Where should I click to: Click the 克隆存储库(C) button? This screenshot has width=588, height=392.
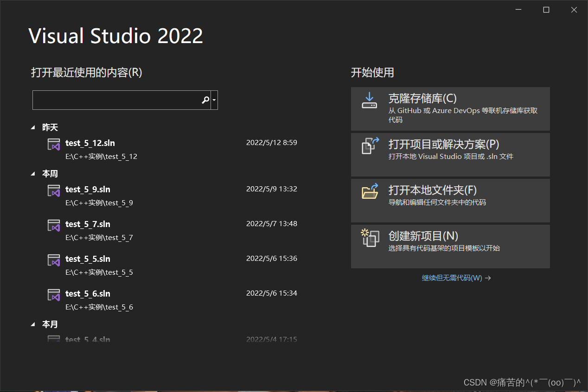(x=450, y=108)
